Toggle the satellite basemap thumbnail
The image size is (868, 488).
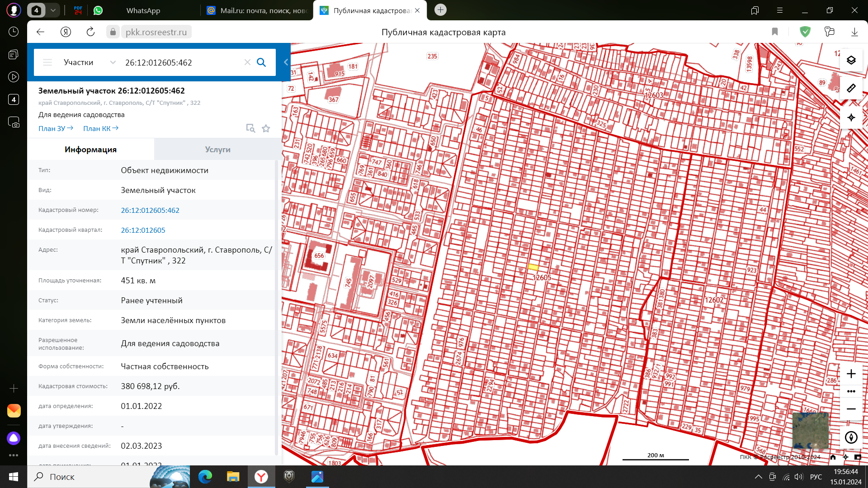click(x=811, y=430)
